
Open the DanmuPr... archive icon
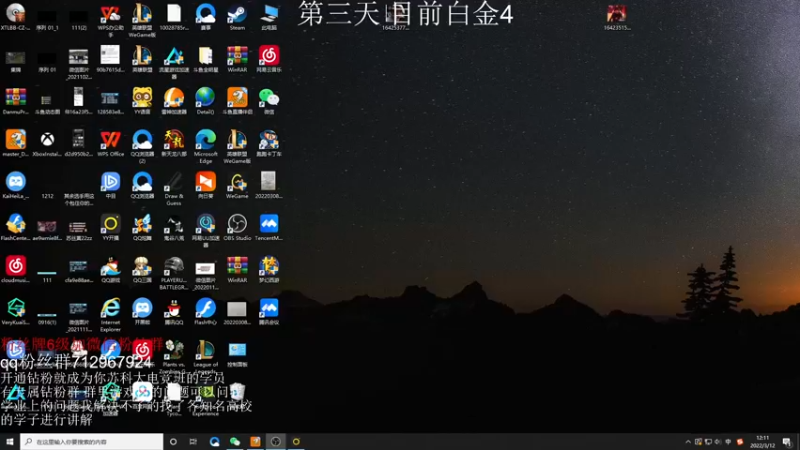coord(16,101)
